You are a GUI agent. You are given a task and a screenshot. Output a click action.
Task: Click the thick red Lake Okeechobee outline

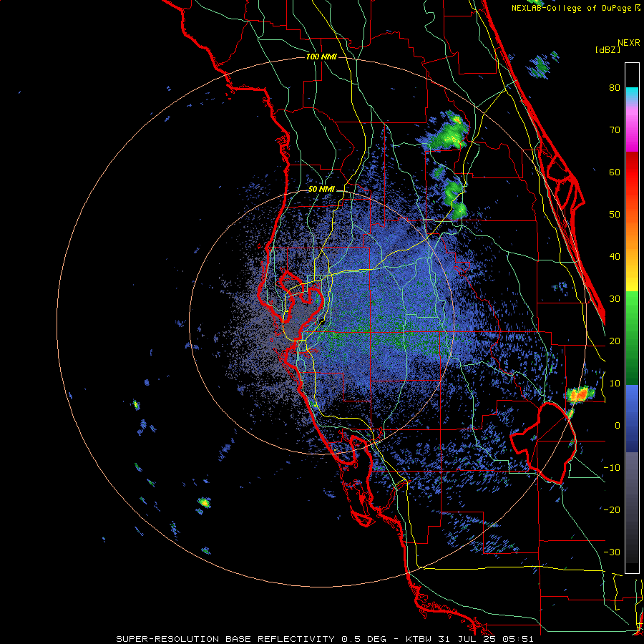(544, 443)
